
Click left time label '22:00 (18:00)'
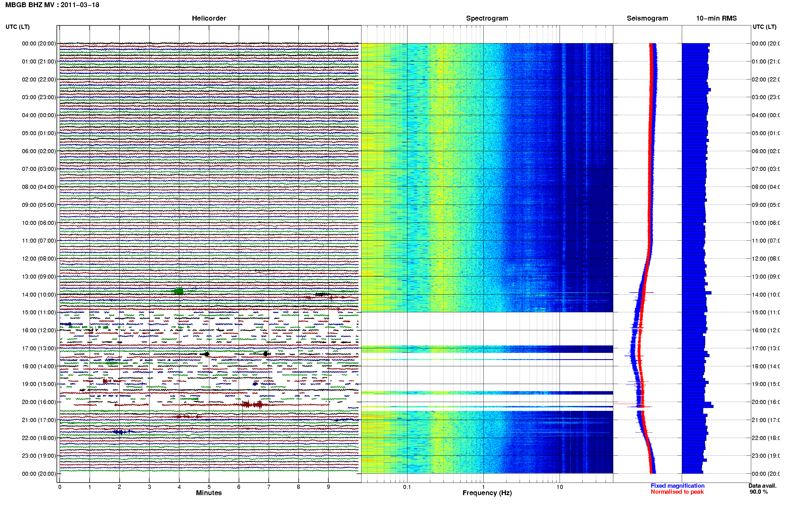click(39, 438)
